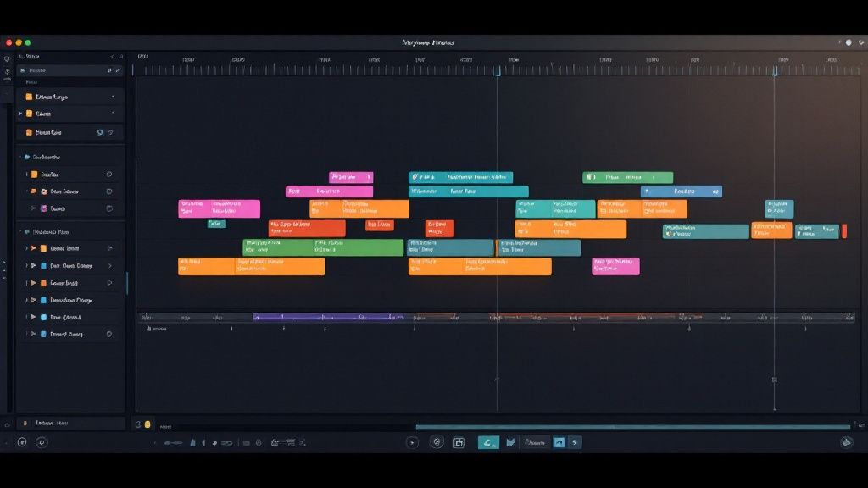This screenshot has height=488, width=868.
Task: Click the far-right icon in the top-right title bar
Action: pyautogui.click(x=861, y=42)
